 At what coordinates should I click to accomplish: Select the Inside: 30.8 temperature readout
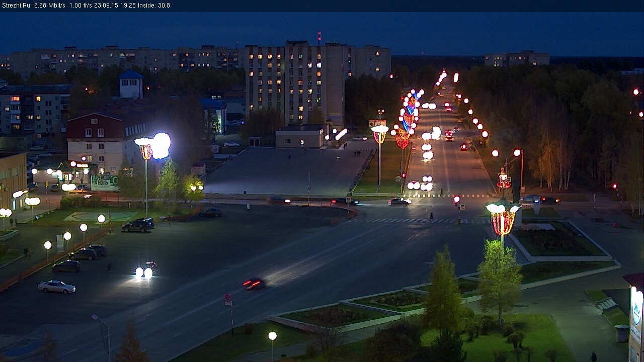coord(154,6)
